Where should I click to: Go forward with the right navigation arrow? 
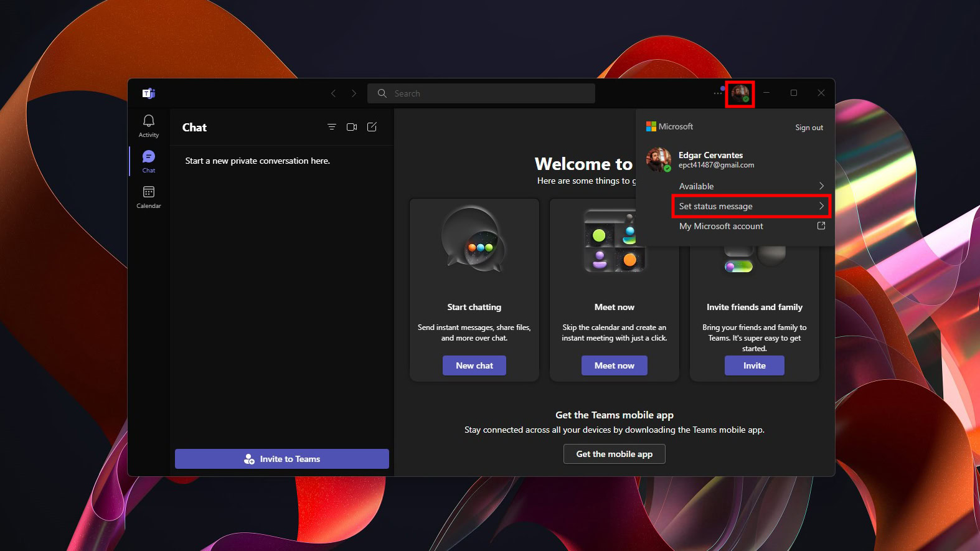(x=354, y=93)
